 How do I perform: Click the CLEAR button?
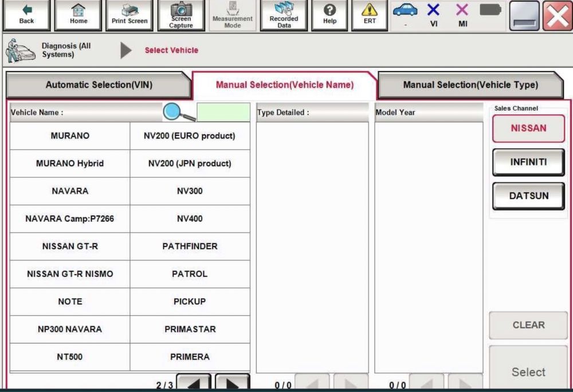[x=528, y=325]
